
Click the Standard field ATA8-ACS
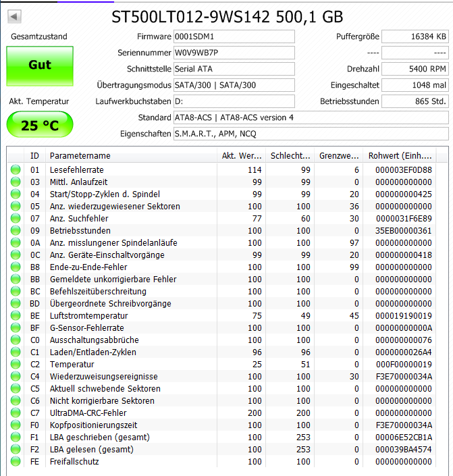tap(311, 117)
